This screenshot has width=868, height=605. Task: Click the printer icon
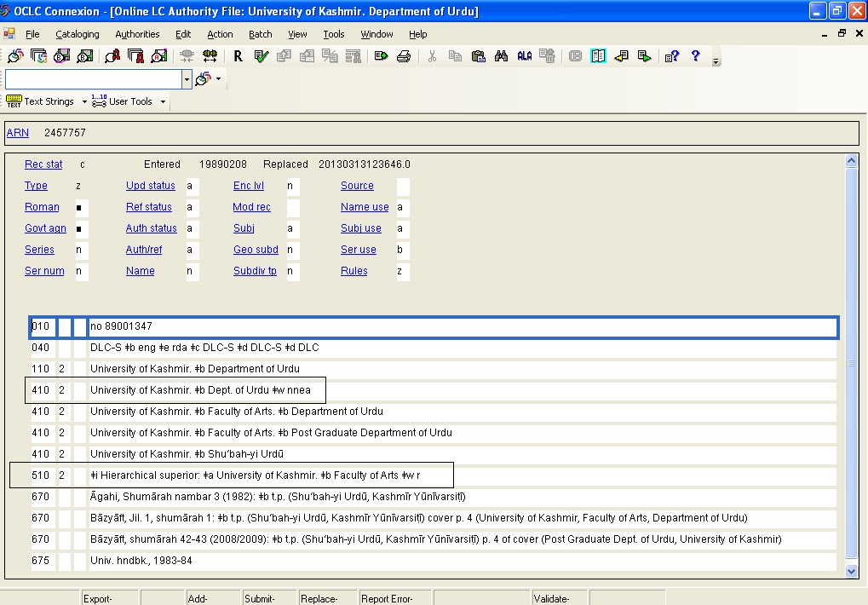[x=404, y=56]
